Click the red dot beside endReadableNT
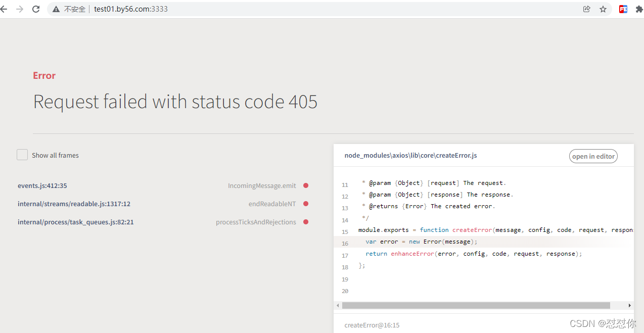The image size is (644, 333). (306, 204)
